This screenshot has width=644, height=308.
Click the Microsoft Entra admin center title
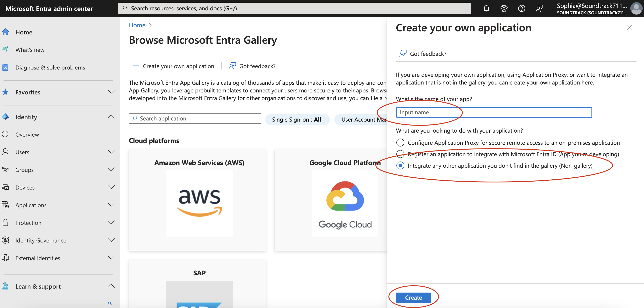pyautogui.click(x=49, y=9)
